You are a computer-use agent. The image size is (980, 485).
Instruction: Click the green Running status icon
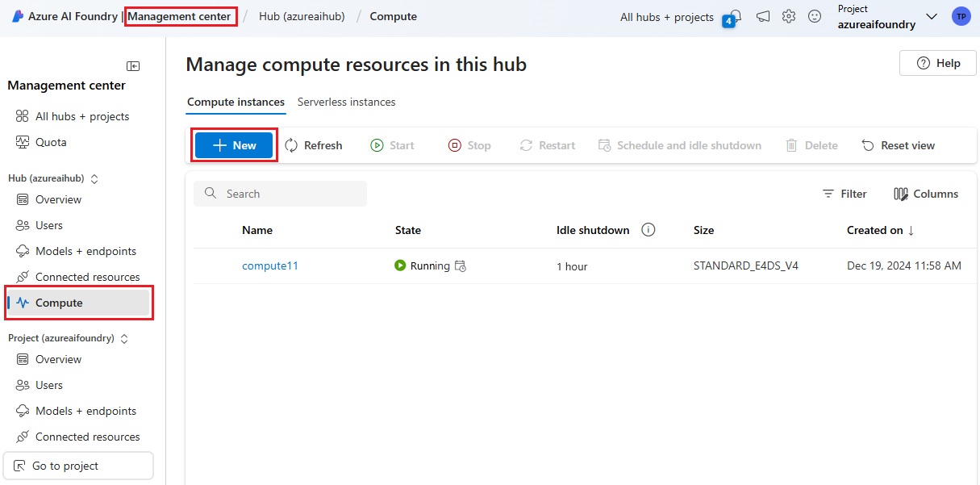400,265
